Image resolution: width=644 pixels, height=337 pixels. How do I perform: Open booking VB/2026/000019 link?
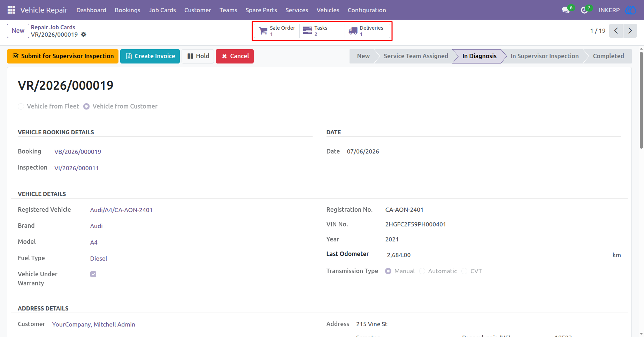coord(78,152)
